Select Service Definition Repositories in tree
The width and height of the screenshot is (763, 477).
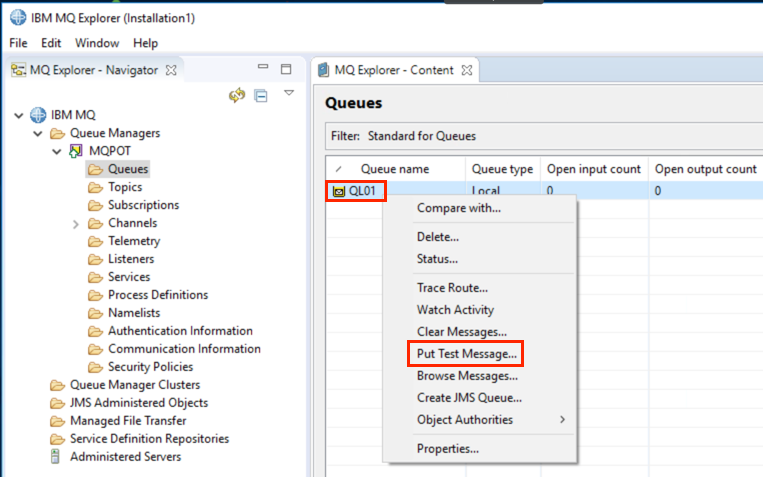[x=149, y=439]
